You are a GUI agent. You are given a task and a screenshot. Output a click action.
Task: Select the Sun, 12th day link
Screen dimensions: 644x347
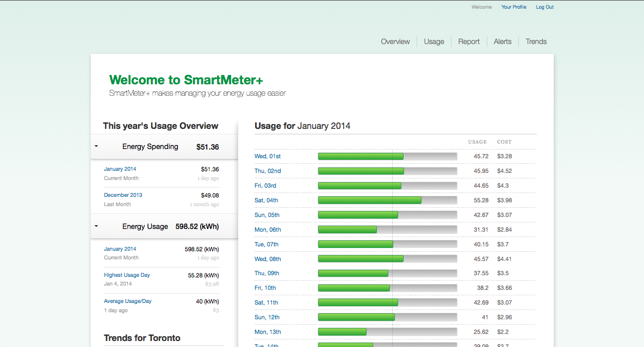tap(267, 318)
